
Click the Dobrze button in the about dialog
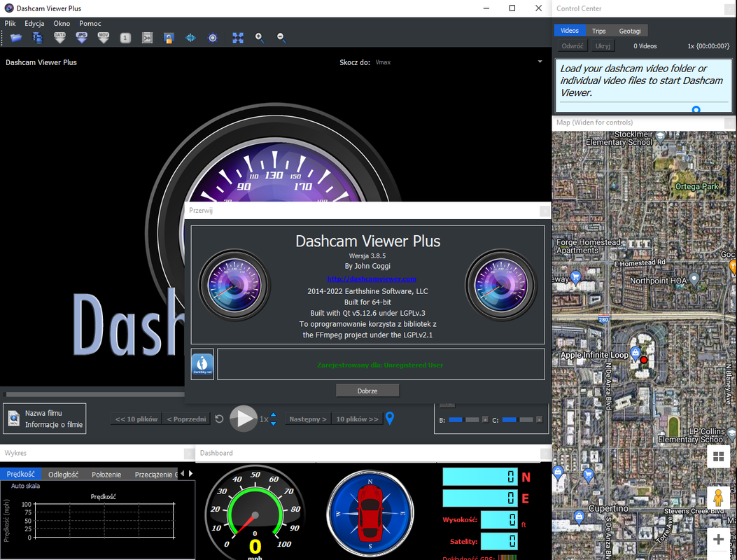click(x=367, y=391)
